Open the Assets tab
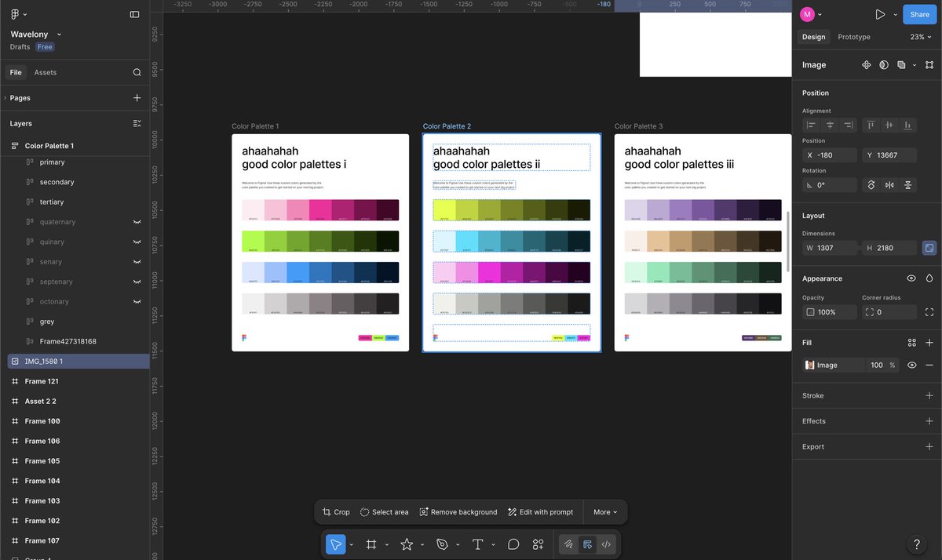Screen dimensions: 942x560 (46, 72)
